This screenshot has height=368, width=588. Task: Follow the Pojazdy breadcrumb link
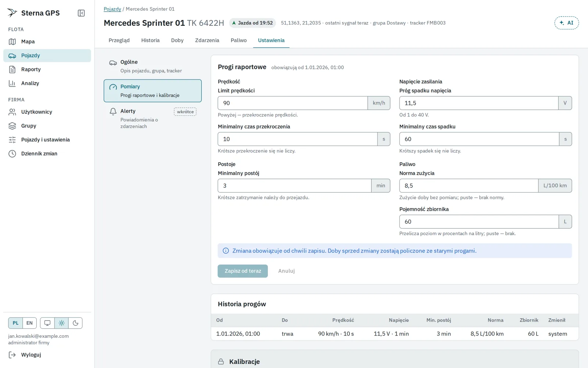(112, 9)
